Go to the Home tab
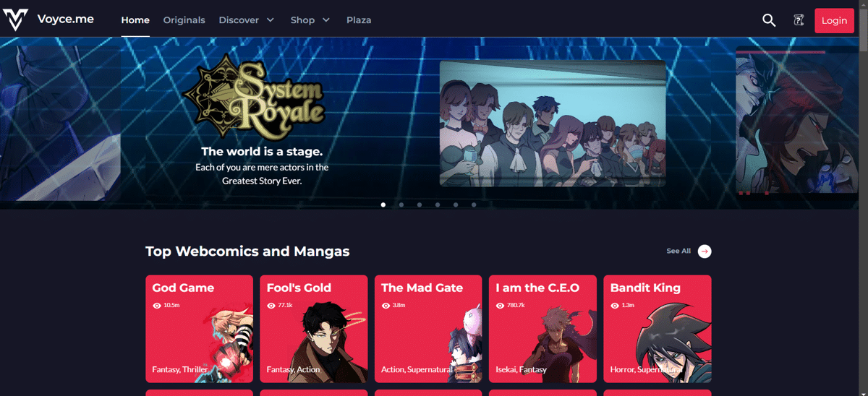Screen dimensions: 868x396 pos(135,20)
